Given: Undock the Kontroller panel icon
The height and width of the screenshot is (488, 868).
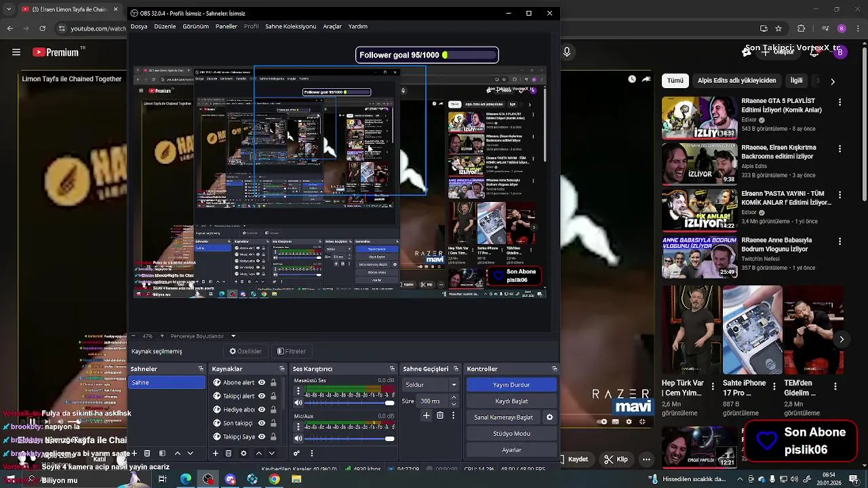Looking at the screenshot, I should pyautogui.click(x=555, y=369).
